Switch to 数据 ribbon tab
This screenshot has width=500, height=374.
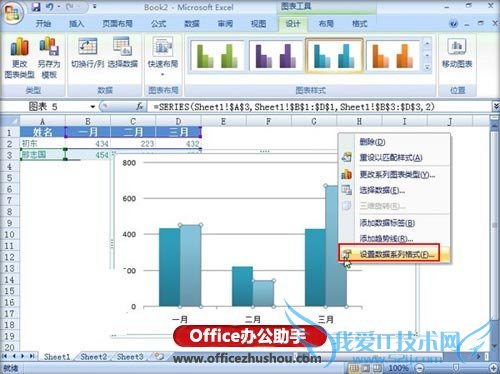coord(192,24)
